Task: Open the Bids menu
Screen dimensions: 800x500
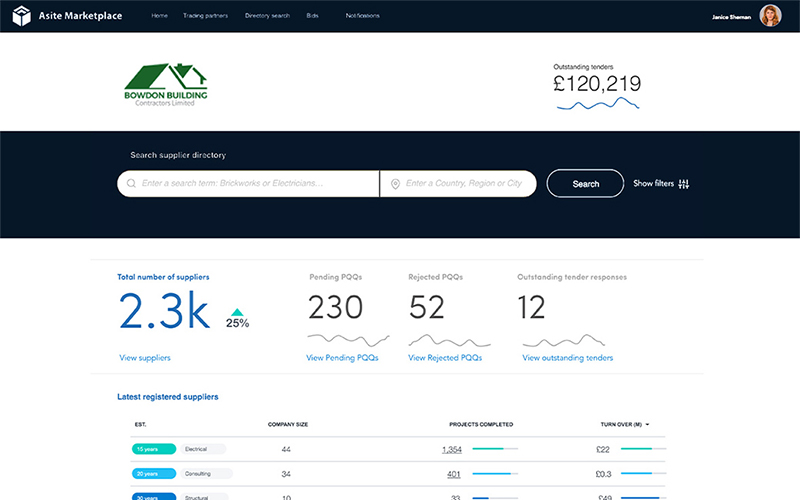Action: (x=312, y=16)
